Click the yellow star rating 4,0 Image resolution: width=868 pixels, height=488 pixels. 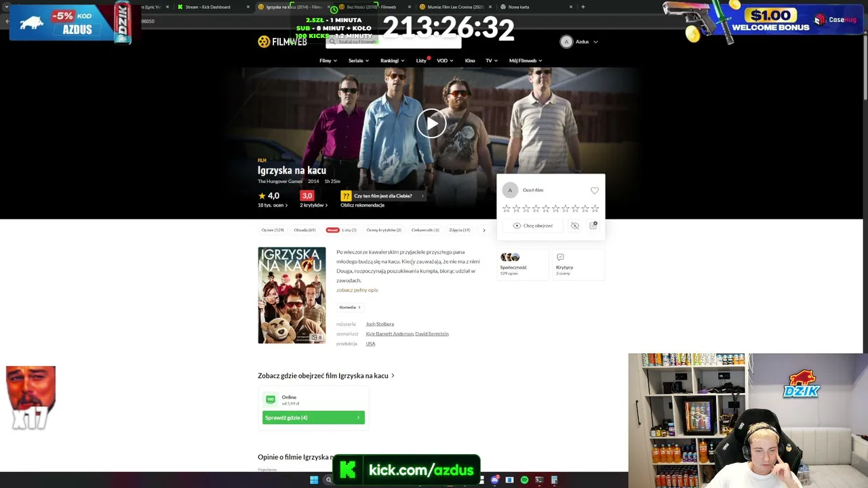[269, 196]
